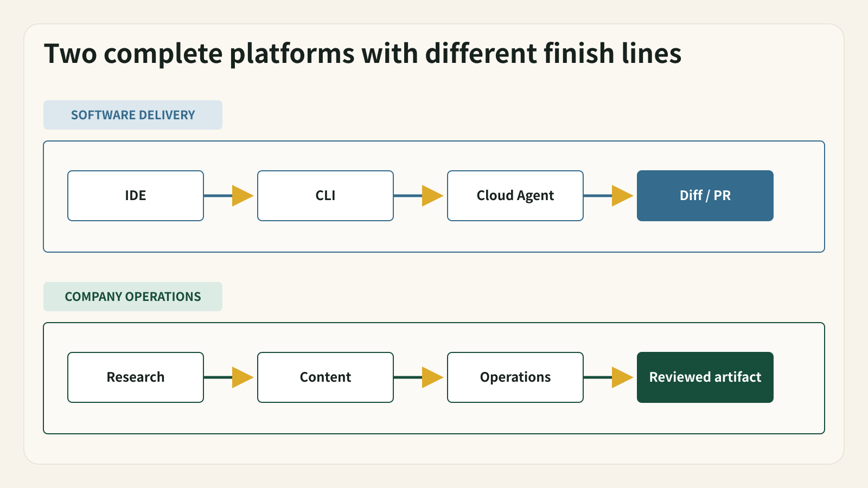Select the Diff / PR box
The width and height of the screenshot is (868, 488).
[705, 196]
